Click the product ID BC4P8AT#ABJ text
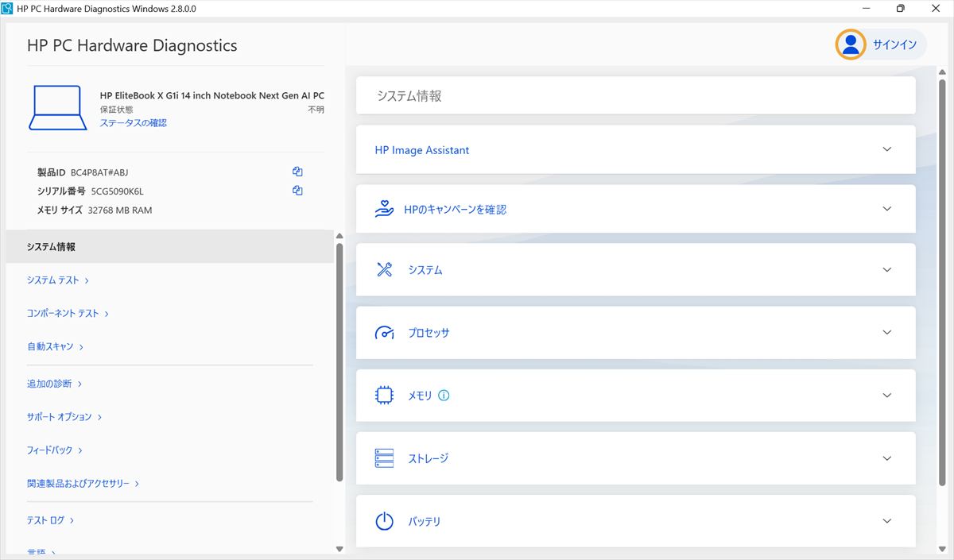The height and width of the screenshot is (560, 954). tap(99, 172)
